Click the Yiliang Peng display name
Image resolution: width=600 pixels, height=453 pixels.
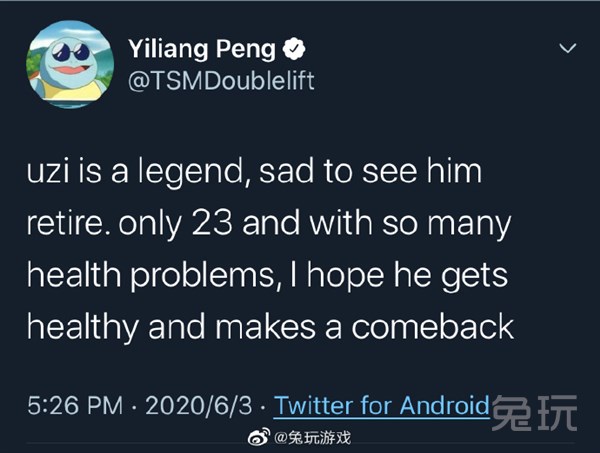(205, 47)
